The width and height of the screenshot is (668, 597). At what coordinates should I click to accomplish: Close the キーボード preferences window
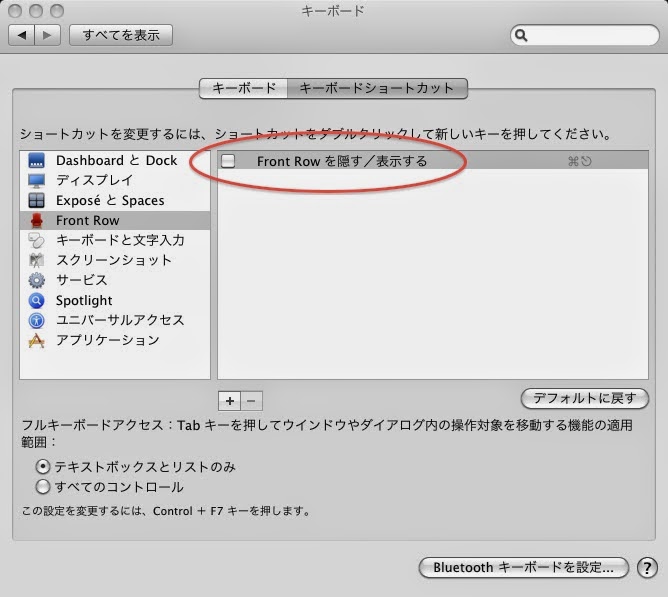[x=15, y=11]
